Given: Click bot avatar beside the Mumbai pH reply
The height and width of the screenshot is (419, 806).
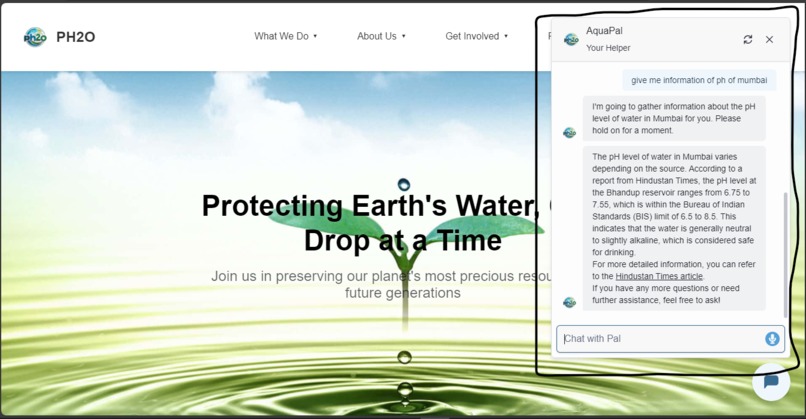Looking at the screenshot, I should pyautogui.click(x=570, y=302).
